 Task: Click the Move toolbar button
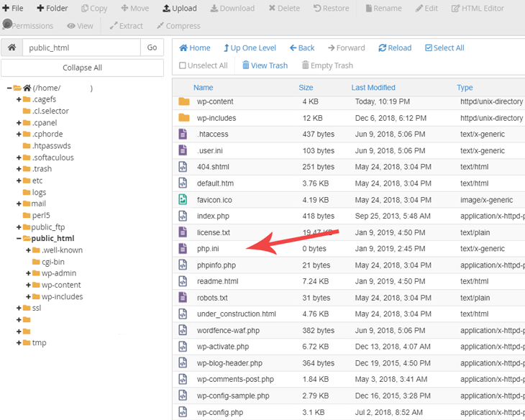pos(135,9)
